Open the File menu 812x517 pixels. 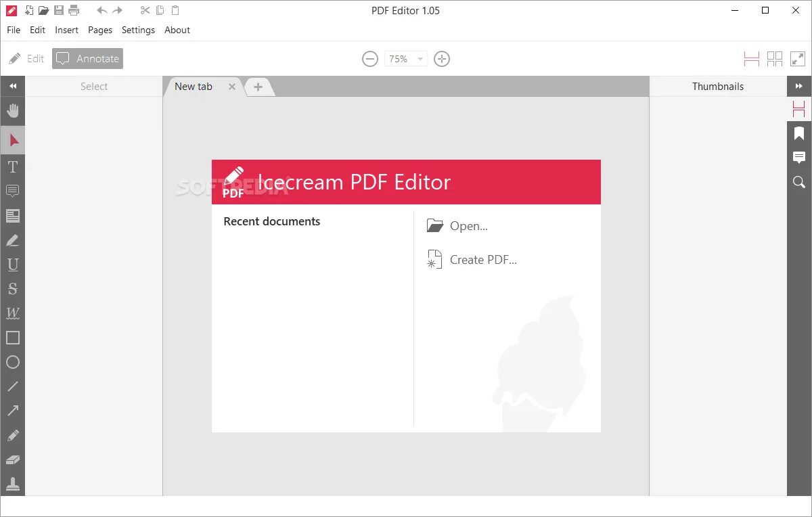point(14,30)
